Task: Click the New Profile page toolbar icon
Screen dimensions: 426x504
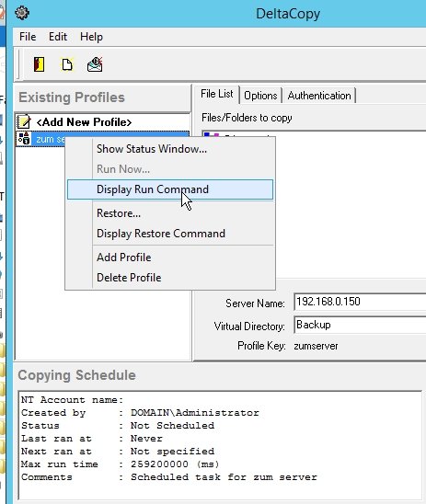Action: coord(67,64)
